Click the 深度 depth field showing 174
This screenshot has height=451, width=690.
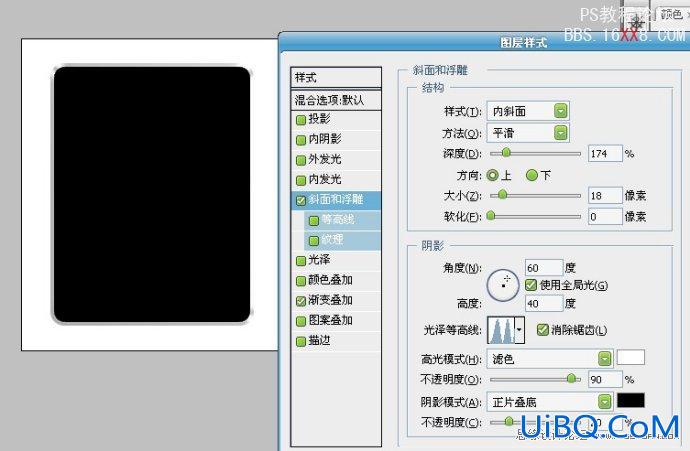click(605, 154)
